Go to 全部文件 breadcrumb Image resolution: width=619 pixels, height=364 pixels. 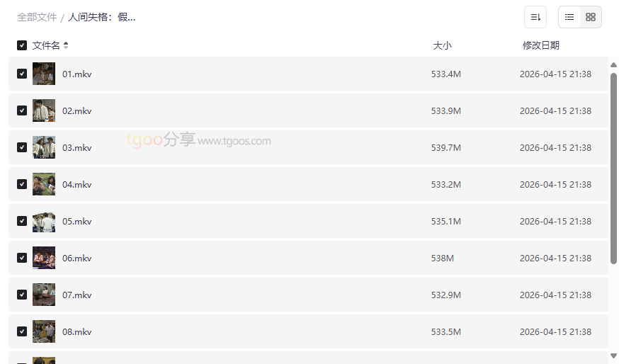point(37,17)
